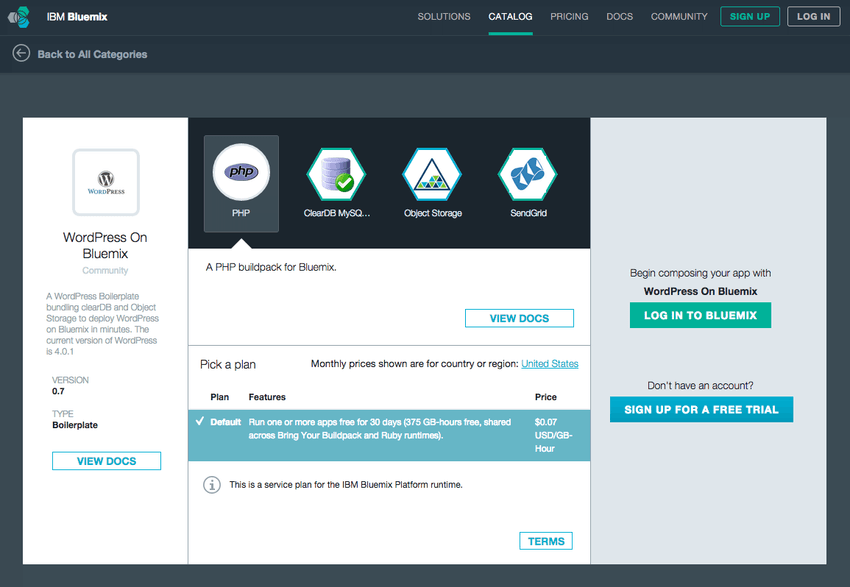The image size is (850, 587).
Task: Click Log In To Bluemix button
Action: [700, 315]
